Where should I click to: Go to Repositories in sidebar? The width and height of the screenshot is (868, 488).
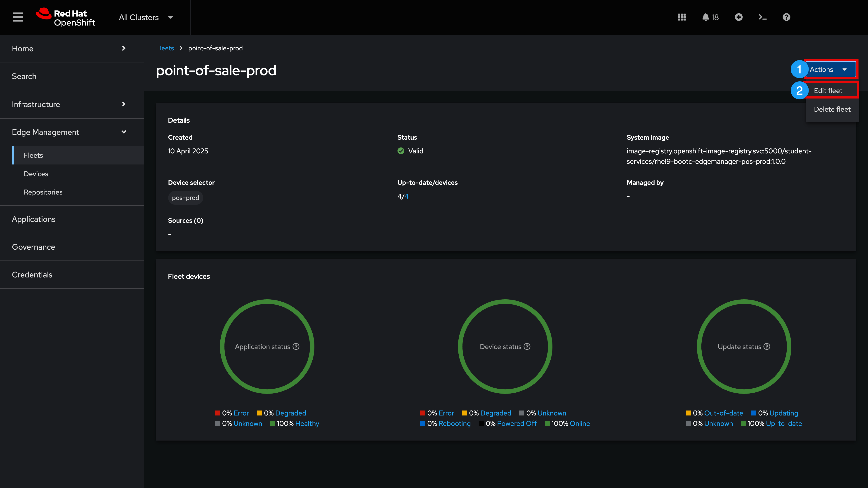(x=78, y=192)
